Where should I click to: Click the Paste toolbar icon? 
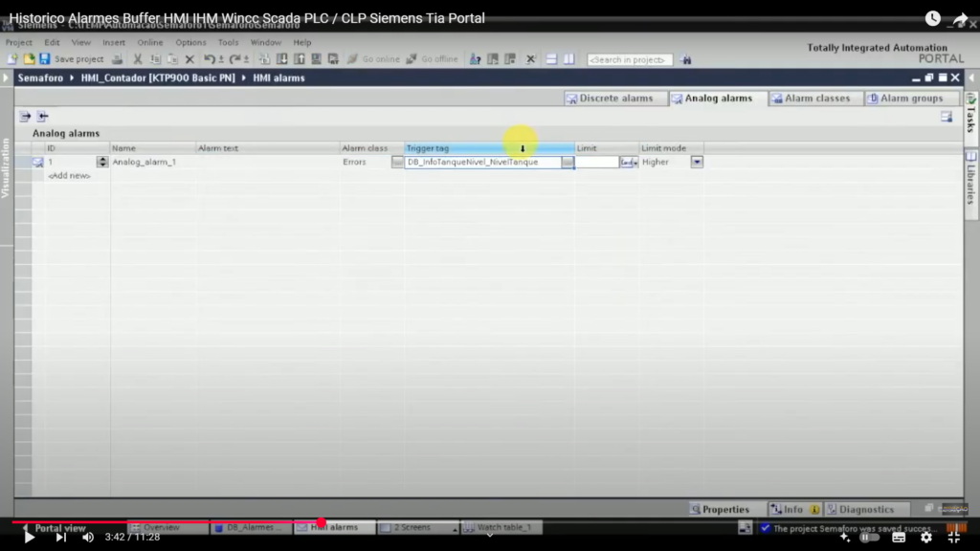pos(172,58)
